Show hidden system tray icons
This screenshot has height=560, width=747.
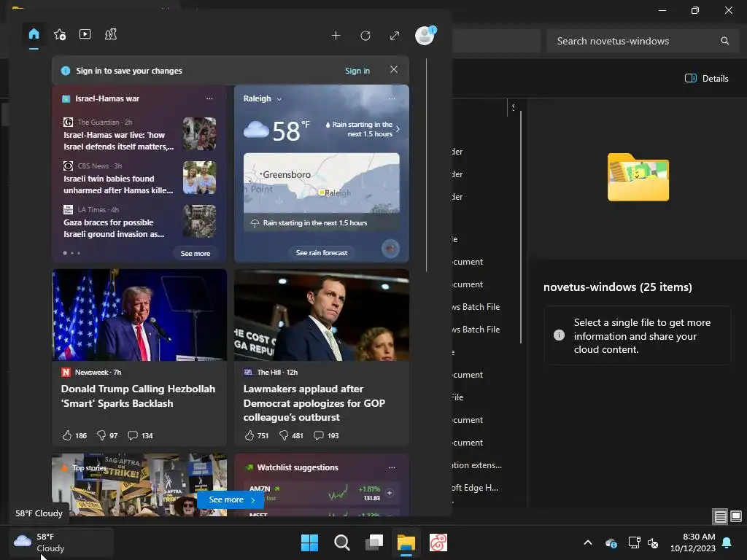588,542
